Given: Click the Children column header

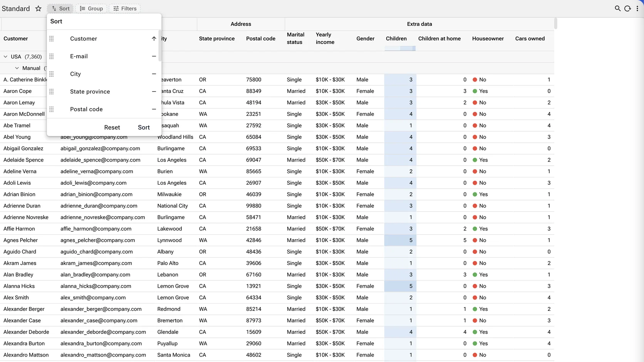Looking at the screenshot, I should click(x=396, y=38).
